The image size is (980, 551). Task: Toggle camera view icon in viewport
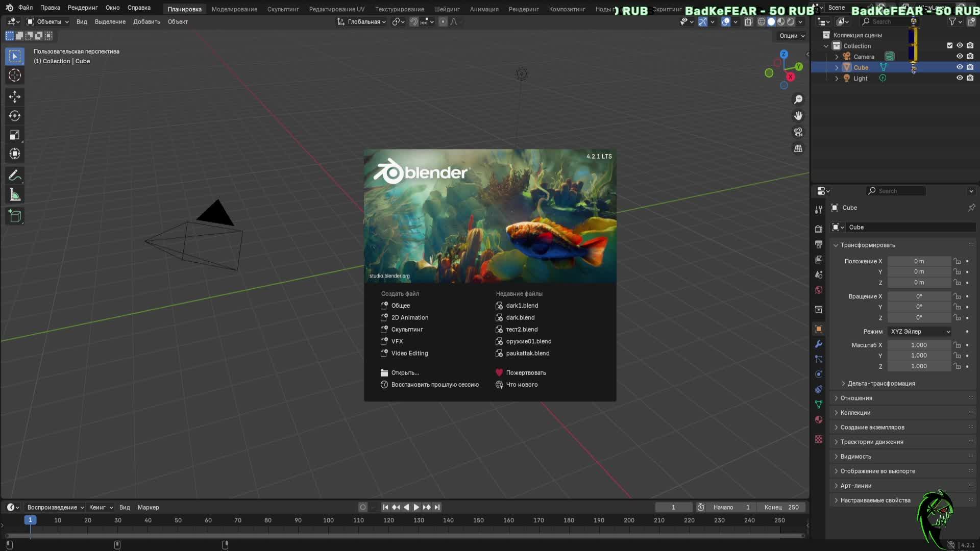pyautogui.click(x=798, y=132)
